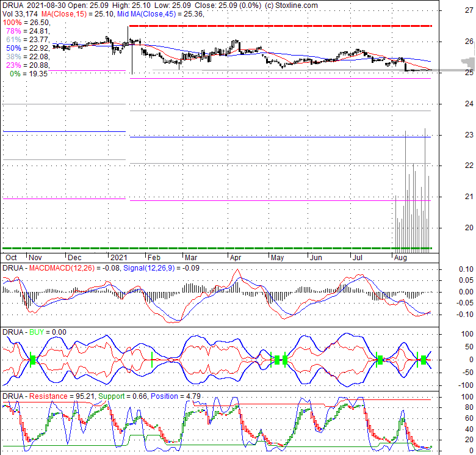
Task: Click the -0.10 MACD axis value
Action: tap(465, 315)
